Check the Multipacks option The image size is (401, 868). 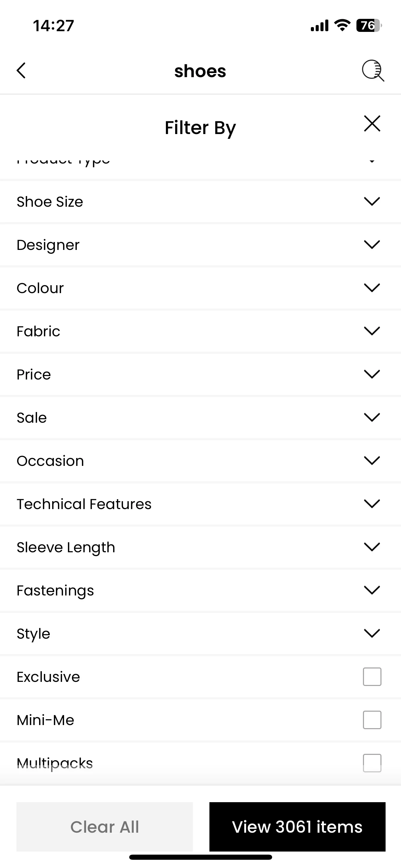pos(372,763)
